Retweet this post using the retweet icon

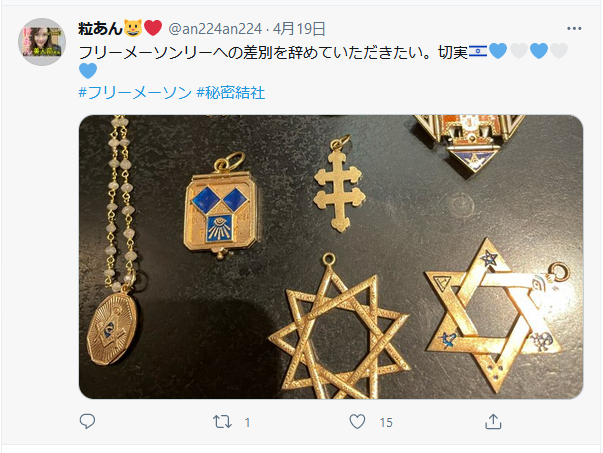[x=222, y=422]
